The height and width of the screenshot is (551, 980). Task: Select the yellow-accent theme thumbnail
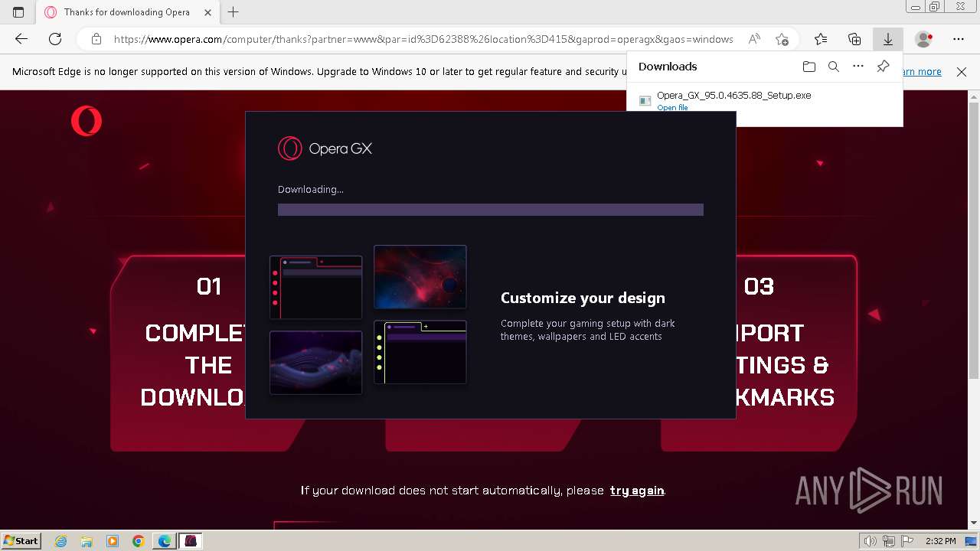point(420,352)
